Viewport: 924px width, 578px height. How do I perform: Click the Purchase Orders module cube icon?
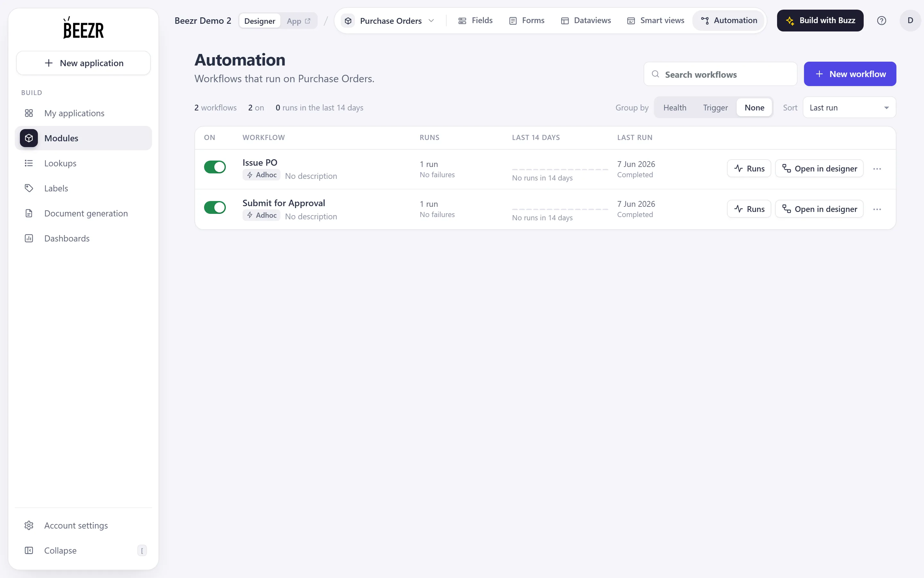348,21
